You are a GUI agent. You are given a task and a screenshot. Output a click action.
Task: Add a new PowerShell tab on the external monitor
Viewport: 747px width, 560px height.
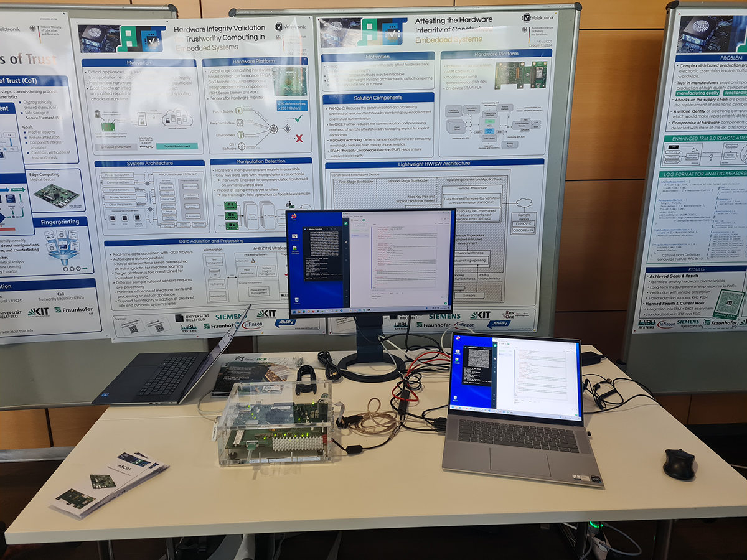[x=331, y=229]
